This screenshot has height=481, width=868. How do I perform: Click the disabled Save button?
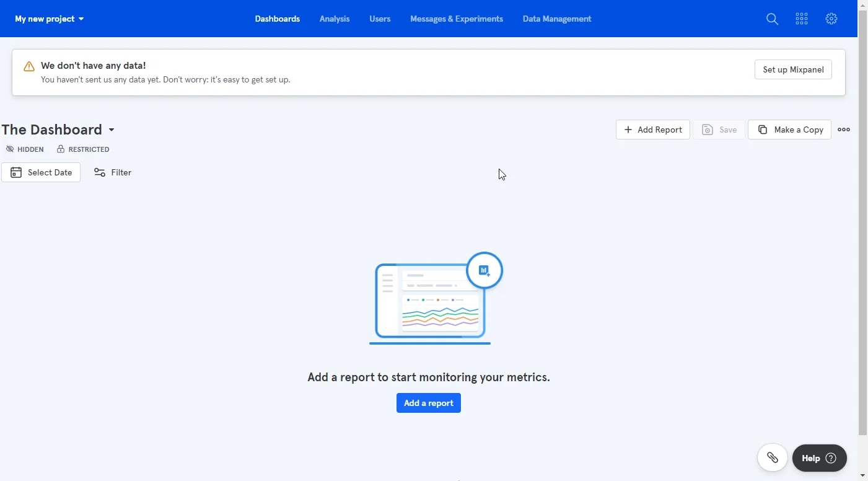(x=719, y=130)
